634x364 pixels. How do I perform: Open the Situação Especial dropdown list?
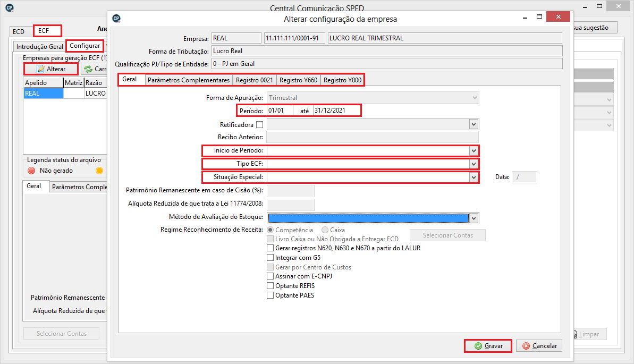474,177
